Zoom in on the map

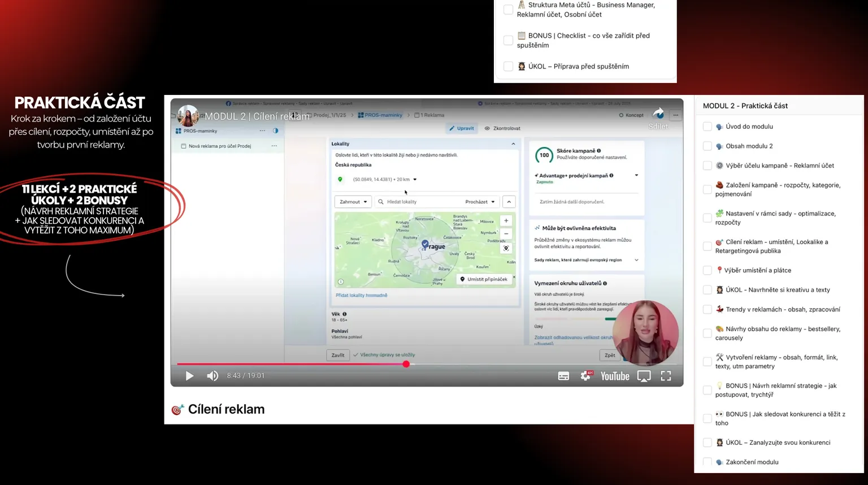coord(506,221)
